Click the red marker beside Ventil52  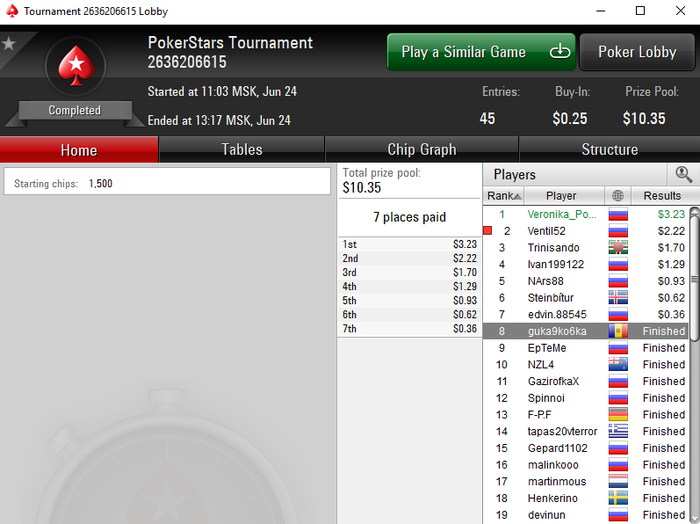(x=488, y=231)
